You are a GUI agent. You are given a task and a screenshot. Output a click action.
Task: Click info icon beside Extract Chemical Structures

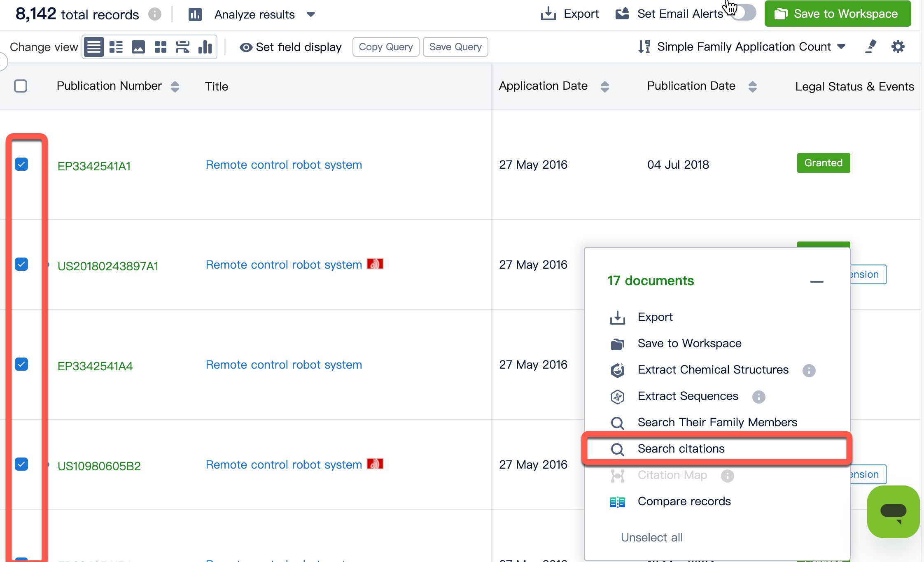(809, 370)
